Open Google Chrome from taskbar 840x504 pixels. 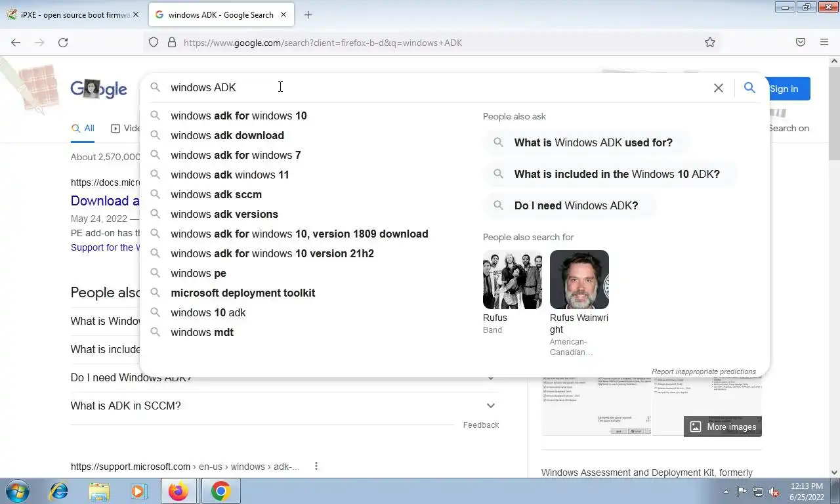(220, 491)
